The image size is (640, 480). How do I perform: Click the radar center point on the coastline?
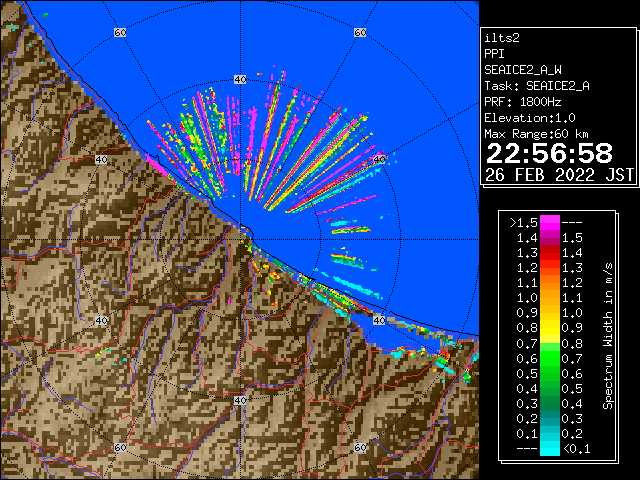240,240
